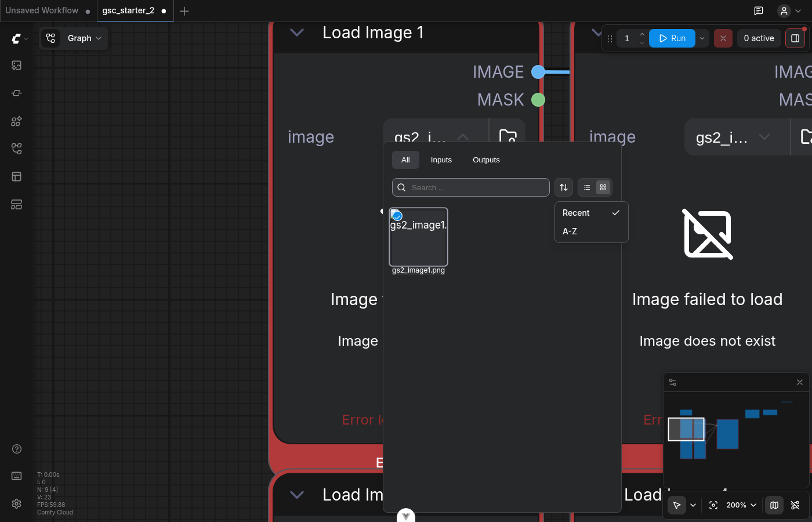Open the settings gear icon
Screen dimensions: 812x522
(x=16, y=503)
